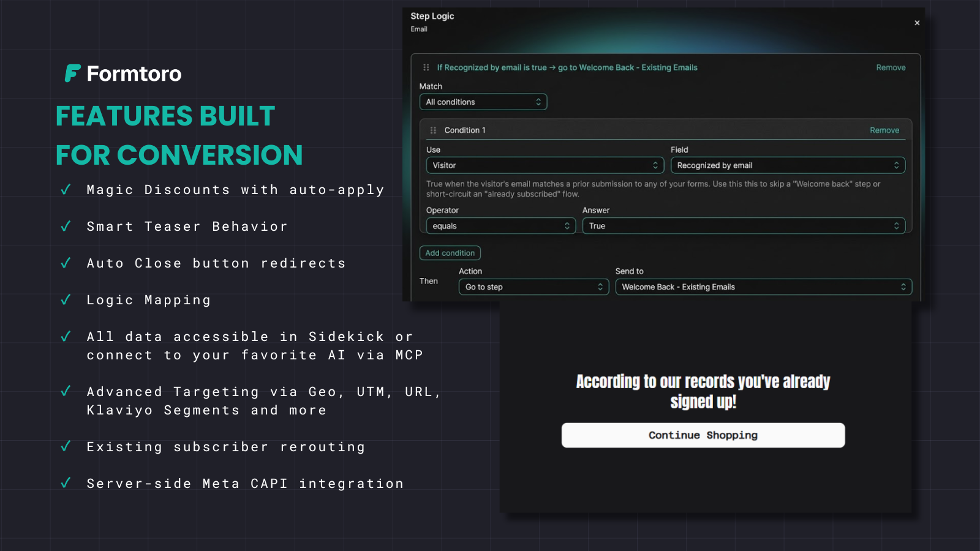
Task: Click the 'According to our records' popup heading
Action: click(x=703, y=391)
